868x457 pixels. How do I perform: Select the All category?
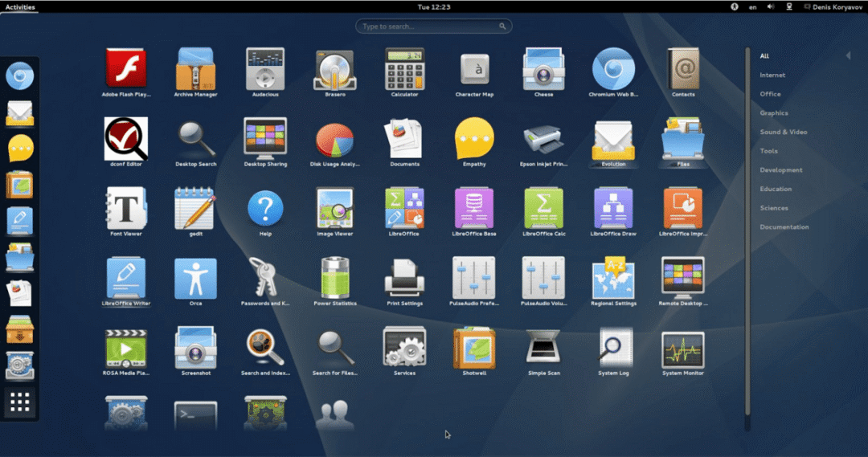(x=764, y=56)
